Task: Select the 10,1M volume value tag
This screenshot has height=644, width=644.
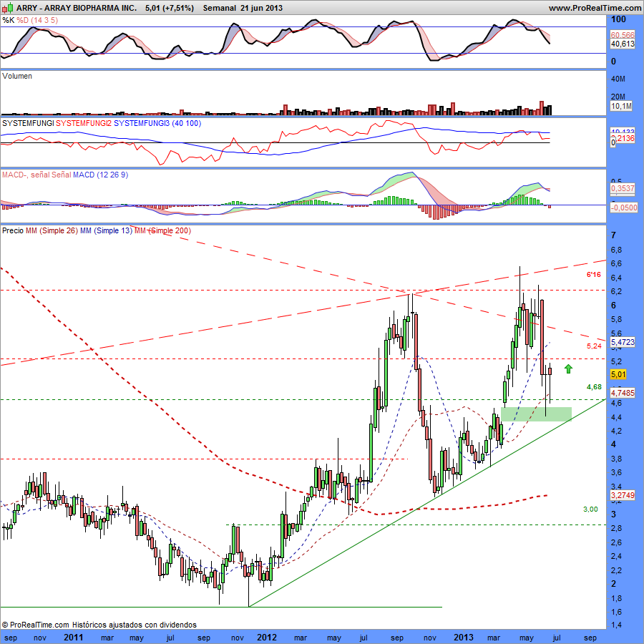Action: pyautogui.click(x=621, y=107)
